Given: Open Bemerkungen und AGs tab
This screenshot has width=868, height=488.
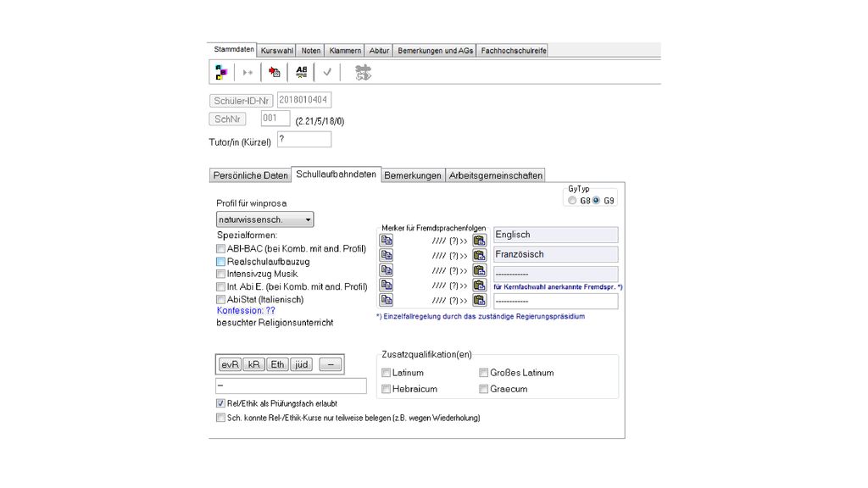Looking at the screenshot, I should coord(435,50).
